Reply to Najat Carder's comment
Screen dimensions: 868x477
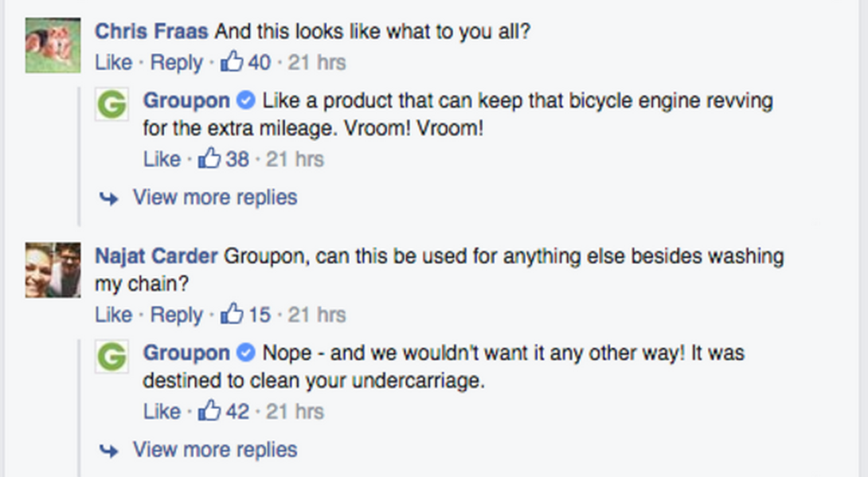point(176,314)
